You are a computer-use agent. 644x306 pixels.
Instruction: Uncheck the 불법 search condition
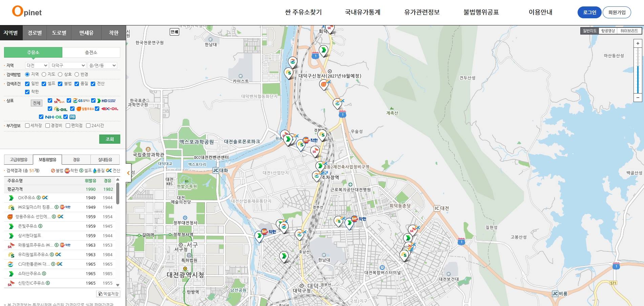pos(60,84)
